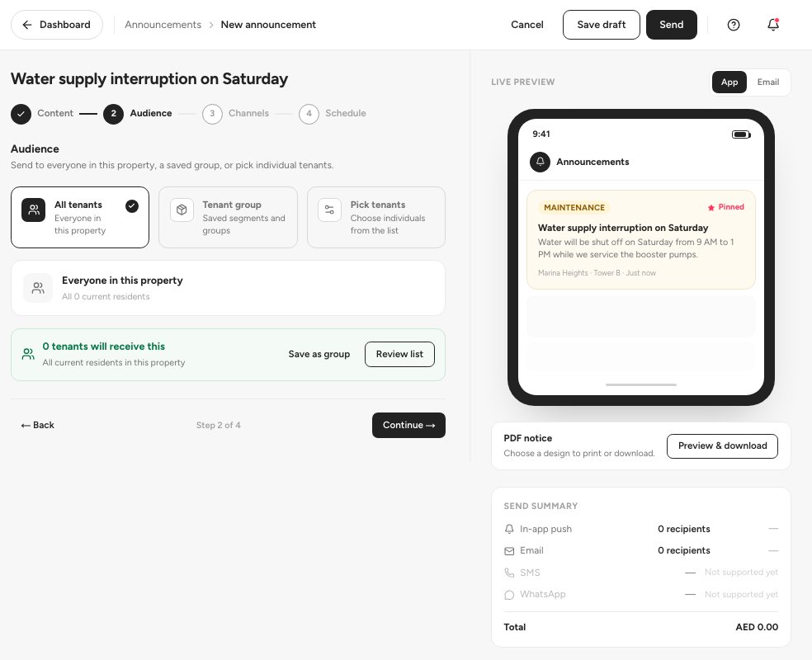
Task: Click the Email envelope icon in Send summary
Action: (509, 551)
